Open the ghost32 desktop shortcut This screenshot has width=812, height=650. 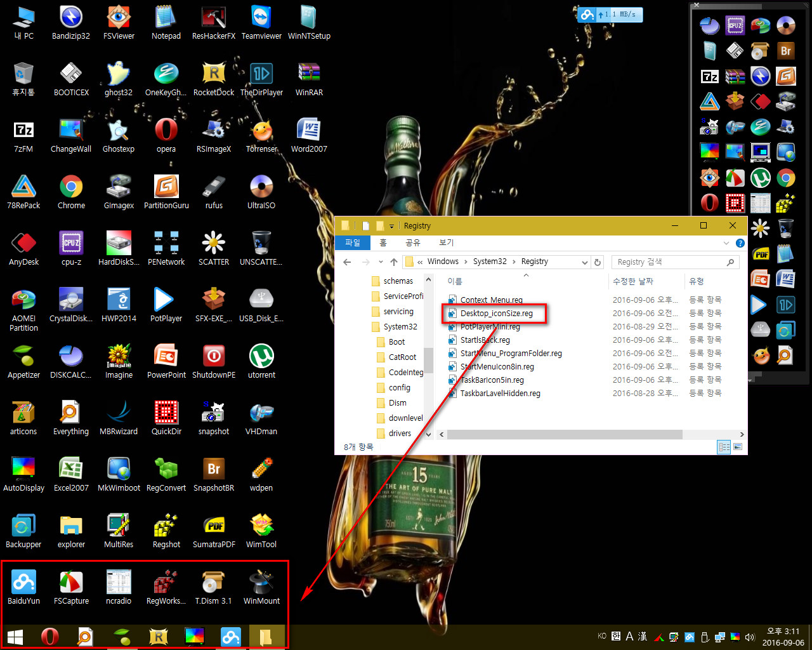click(119, 79)
